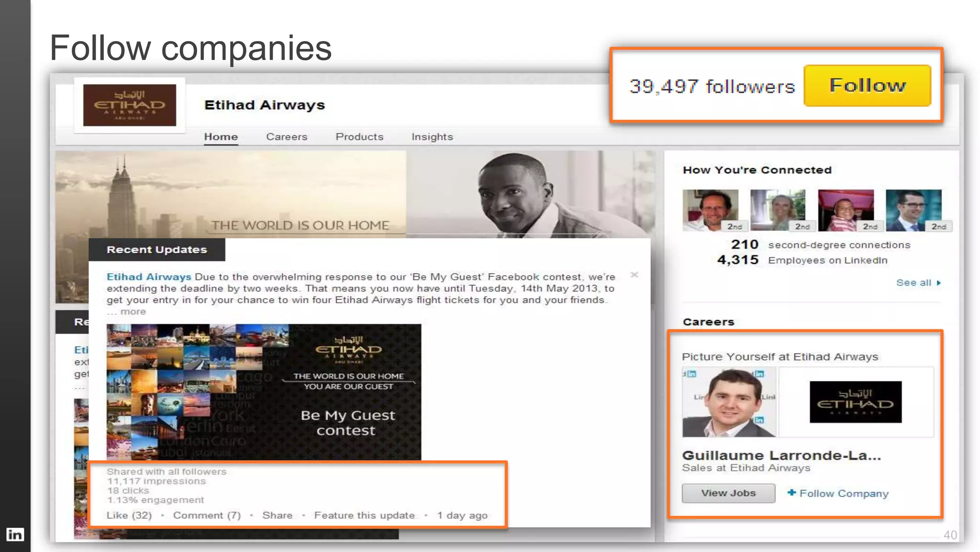Click the profile photo in Careers ad
980x552 pixels.
click(x=729, y=402)
